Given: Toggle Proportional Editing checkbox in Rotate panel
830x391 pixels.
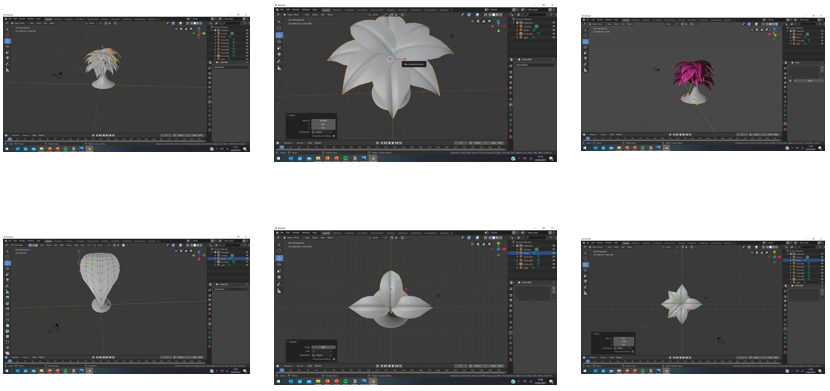Looking at the screenshot, I should click(334, 359).
